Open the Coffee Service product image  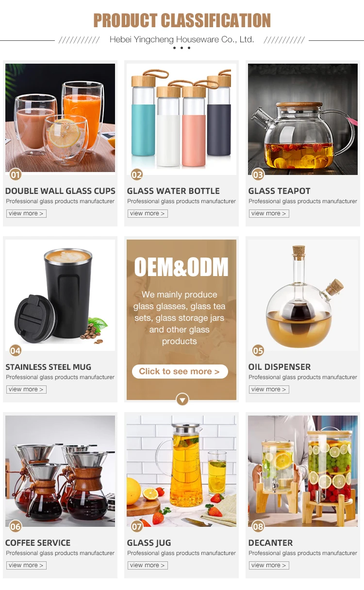[60, 471]
